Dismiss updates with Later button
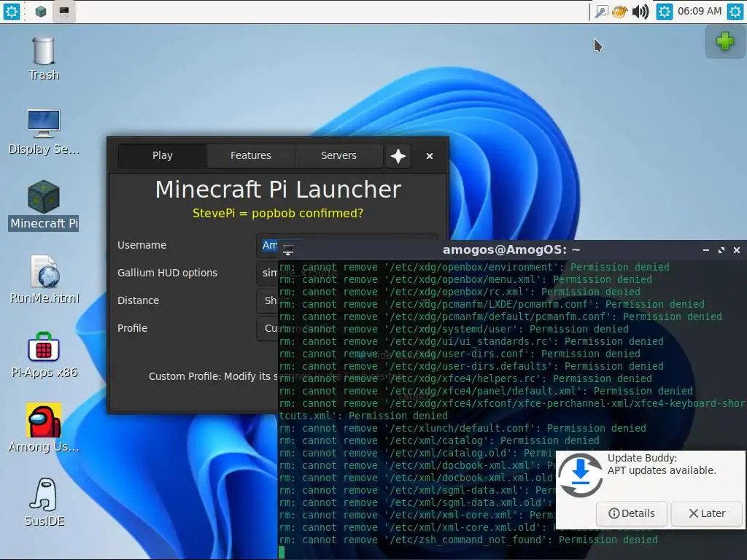Viewport: 747px width, 560px height. (x=707, y=513)
